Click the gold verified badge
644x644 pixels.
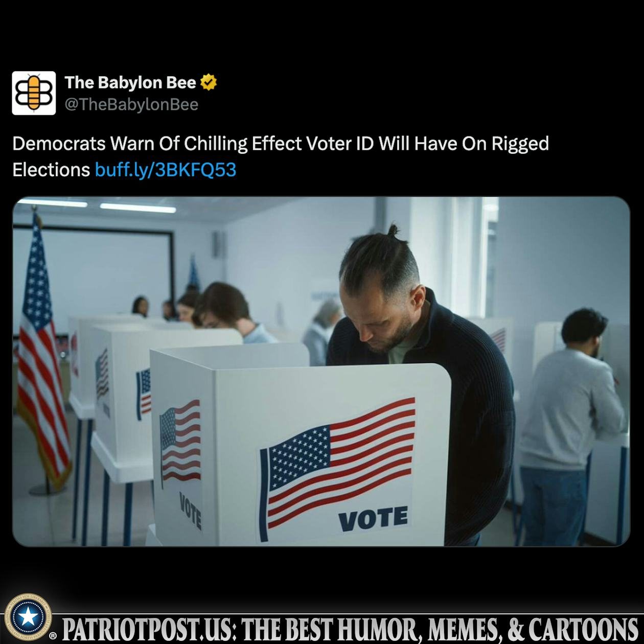(209, 82)
